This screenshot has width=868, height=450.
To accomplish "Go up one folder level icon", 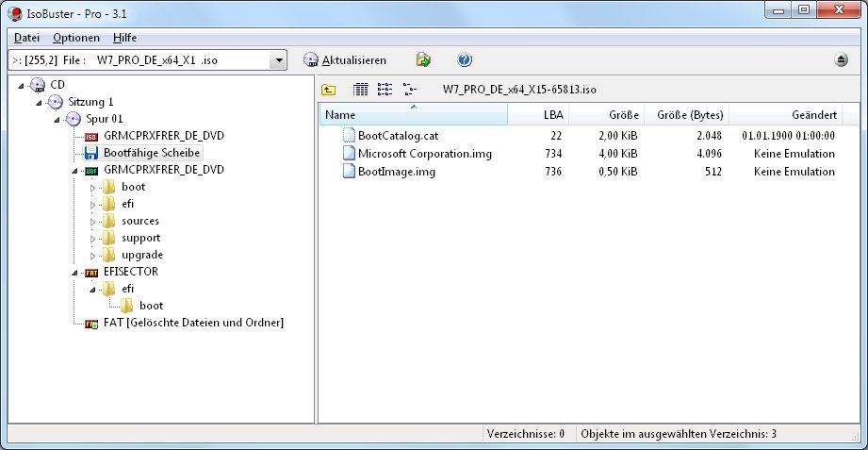I will (328, 90).
